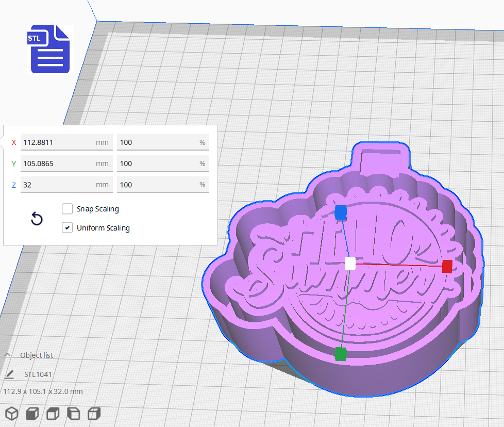Select STL1041 in the Object list
This screenshot has width=504, height=427.
point(38,374)
